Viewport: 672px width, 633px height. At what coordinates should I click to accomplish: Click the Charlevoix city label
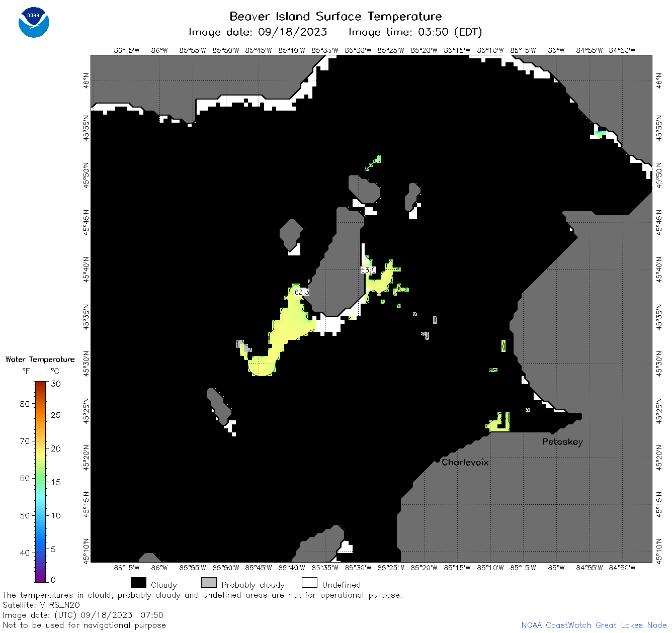coord(465,462)
